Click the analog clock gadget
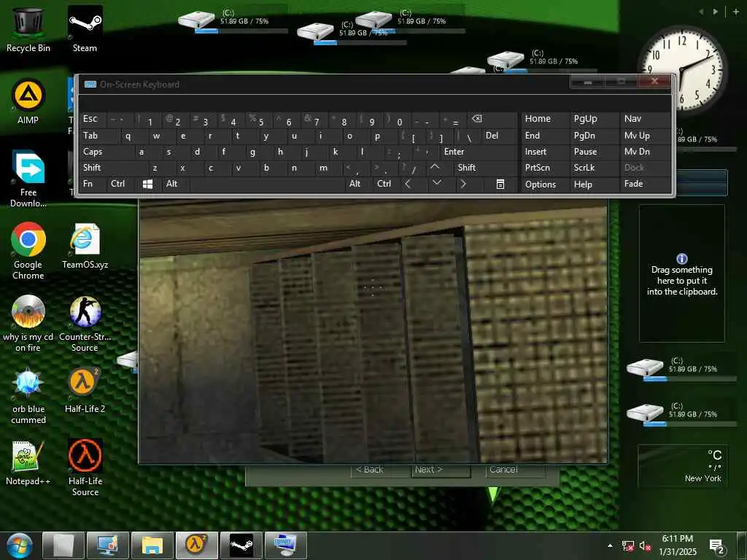The width and height of the screenshot is (747, 560). coord(683,71)
